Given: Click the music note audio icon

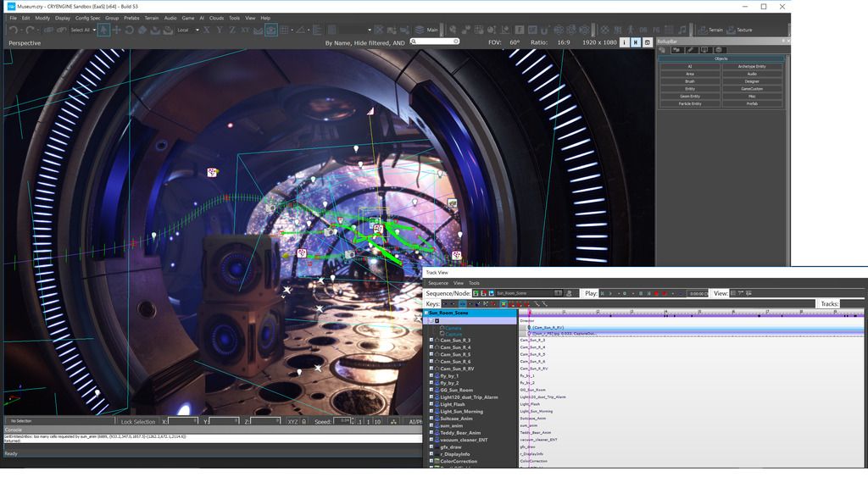Looking at the screenshot, I should [682, 30].
